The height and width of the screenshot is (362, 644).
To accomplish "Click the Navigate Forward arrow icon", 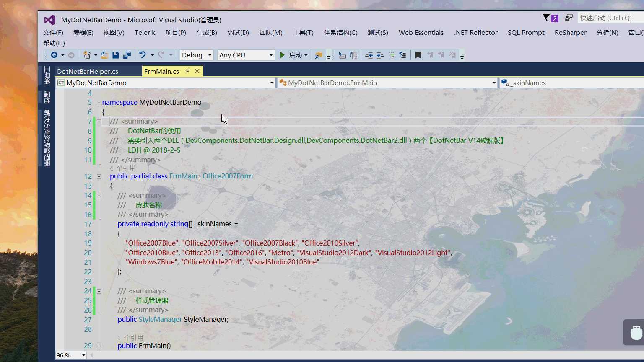I will click(x=71, y=55).
